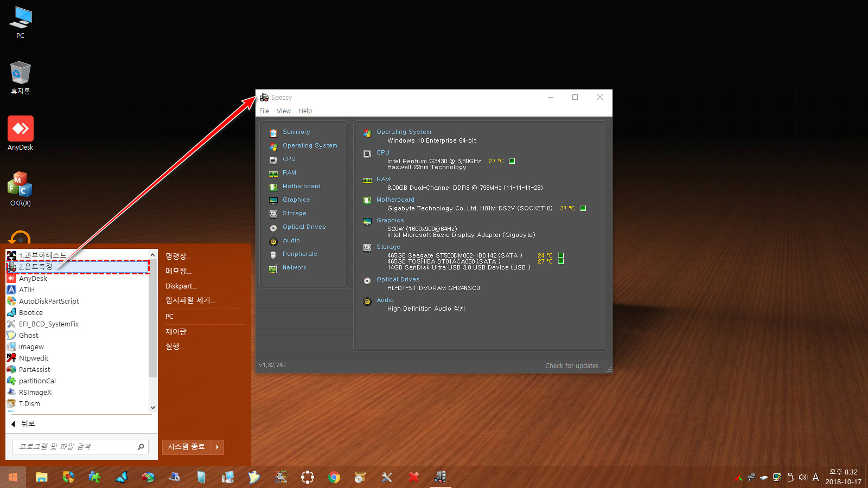Run 임시파일 제거 from start menu

pyautogui.click(x=190, y=300)
